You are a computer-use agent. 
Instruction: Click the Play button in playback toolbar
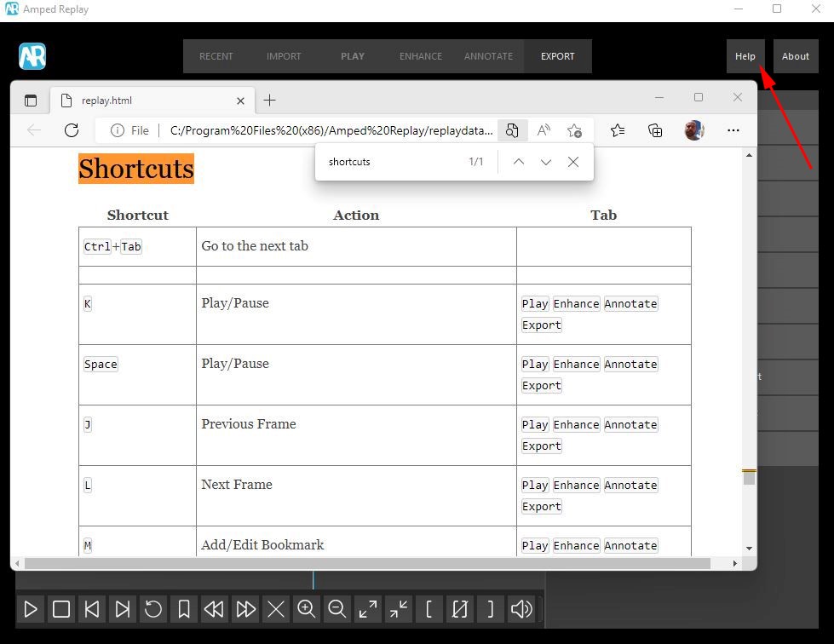pos(31,609)
